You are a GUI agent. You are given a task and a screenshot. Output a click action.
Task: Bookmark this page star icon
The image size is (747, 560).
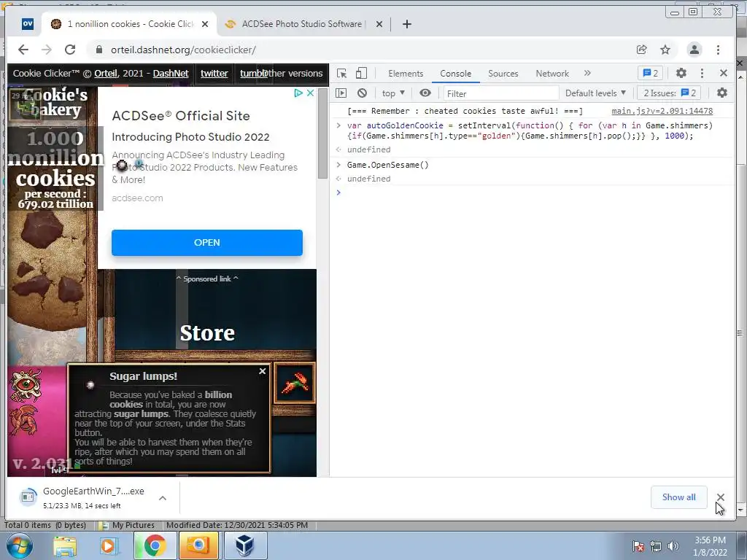(665, 50)
